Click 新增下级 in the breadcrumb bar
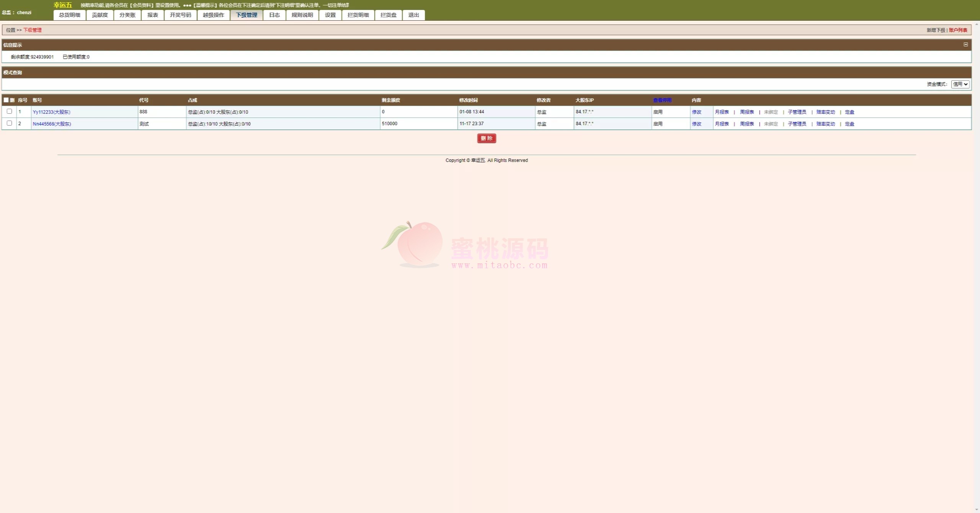Image resolution: width=980 pixels, height=513 pixels. (x=936, y=30)
